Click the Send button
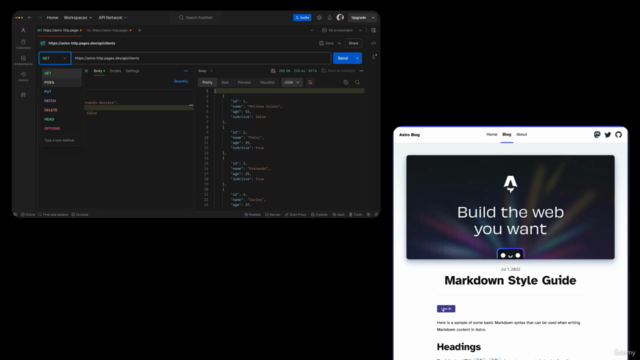This screenshot has height=360, width=640. (x=343, y=58)
